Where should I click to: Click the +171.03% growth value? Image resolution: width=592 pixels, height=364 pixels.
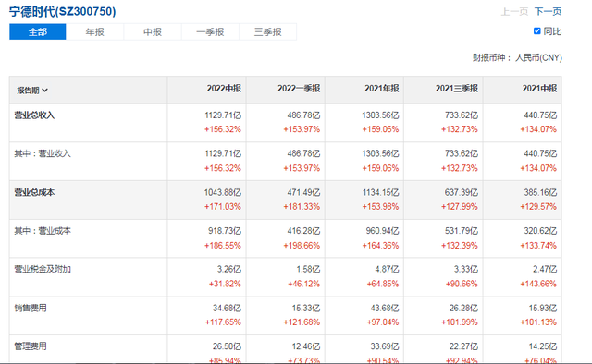[x=223, y=207]
